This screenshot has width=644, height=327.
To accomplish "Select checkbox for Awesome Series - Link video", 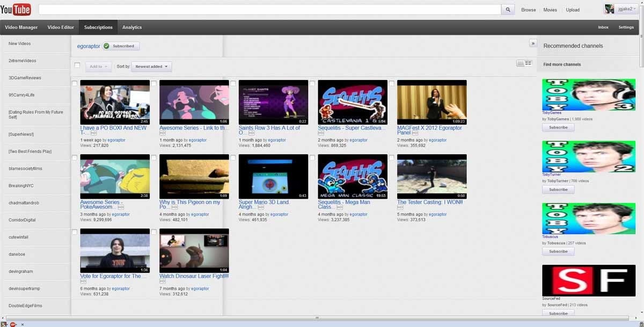I will point(154,83).
